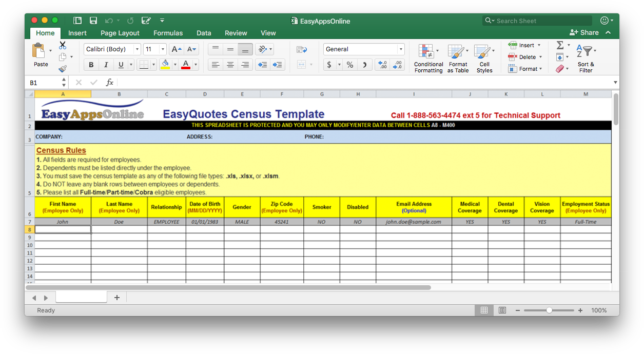Open the function fx insert button
The image size is (644, 354).
(109, 82)
